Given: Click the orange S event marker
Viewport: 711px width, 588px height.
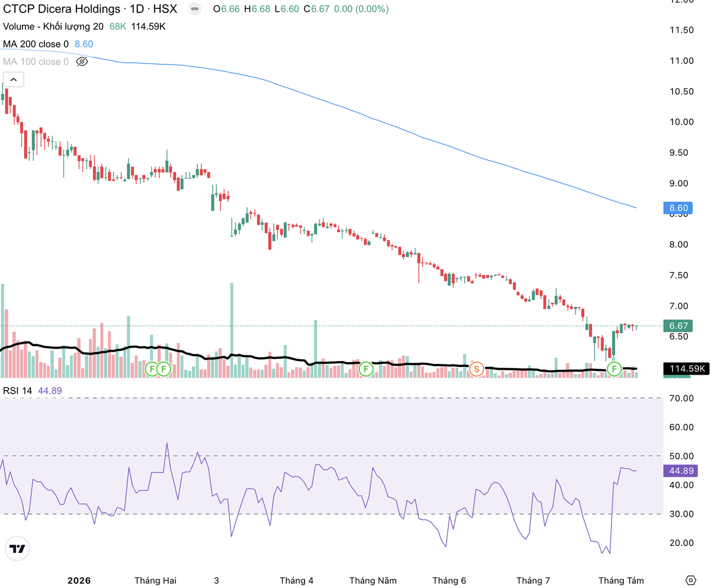Looking at the screenshot, I should coord(476,369).
